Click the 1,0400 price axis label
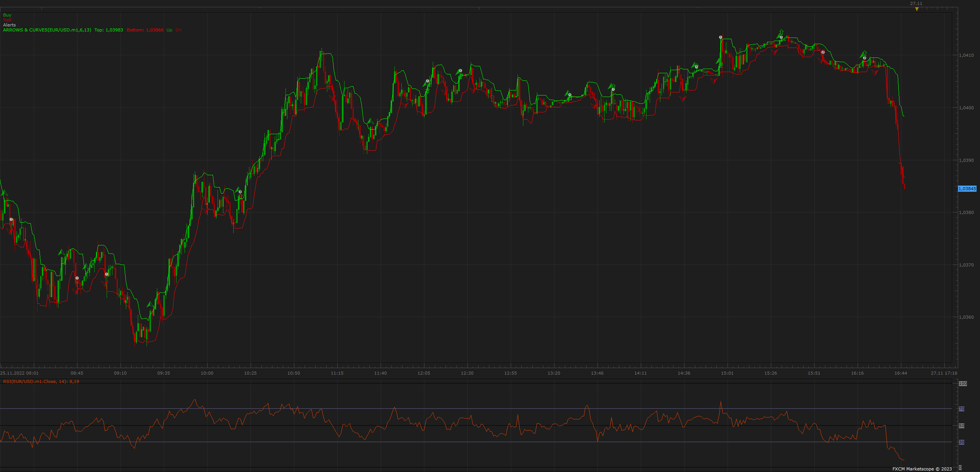 click(x=966, y=108)
